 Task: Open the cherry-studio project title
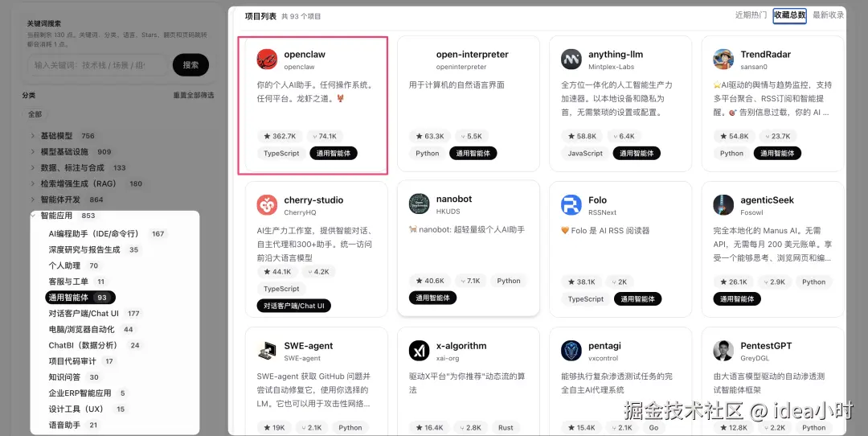(x=314, y=200)
